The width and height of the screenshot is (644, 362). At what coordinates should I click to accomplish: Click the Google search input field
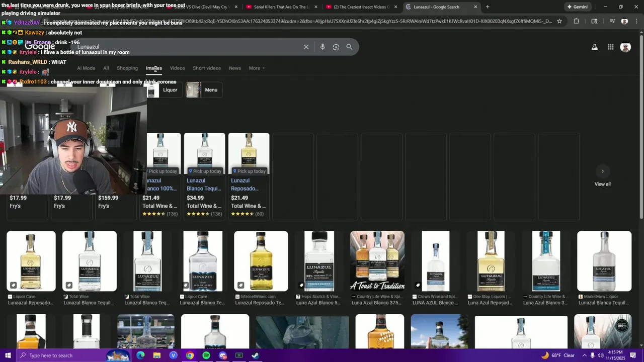tap(186, 47)
